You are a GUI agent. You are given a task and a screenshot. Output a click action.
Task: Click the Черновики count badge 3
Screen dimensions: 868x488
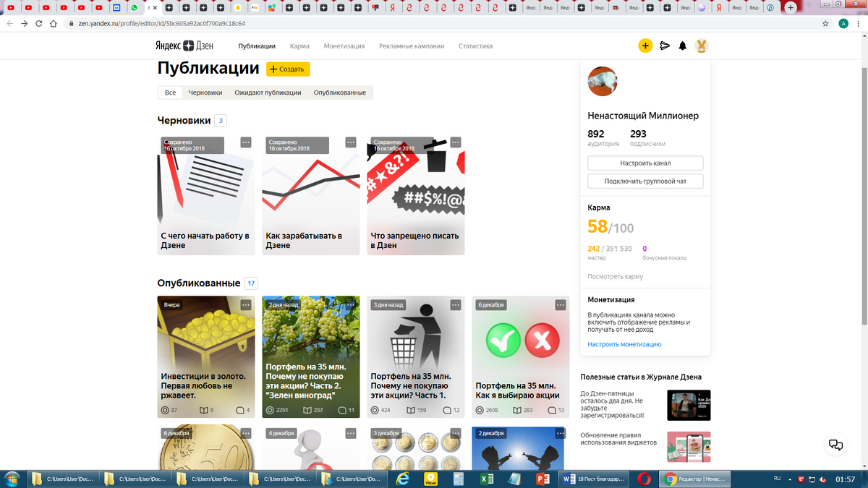(x=221, y=121)
